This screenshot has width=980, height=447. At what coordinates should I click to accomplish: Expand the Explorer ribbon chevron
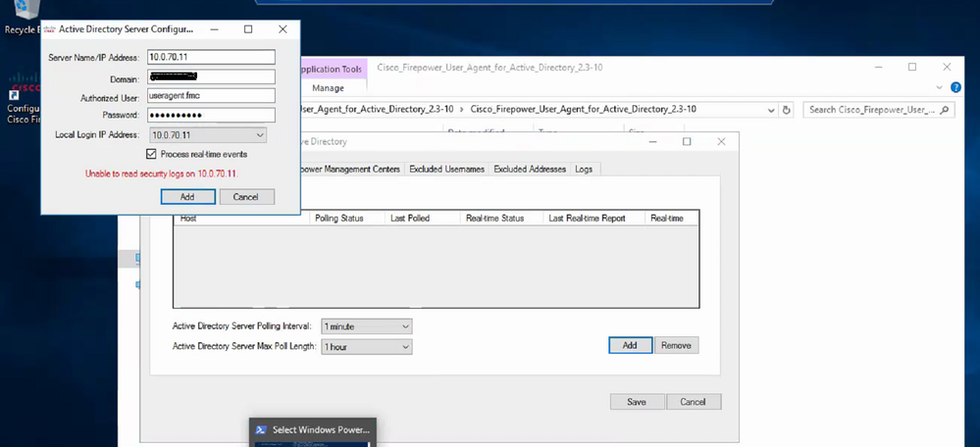[940, 87]
